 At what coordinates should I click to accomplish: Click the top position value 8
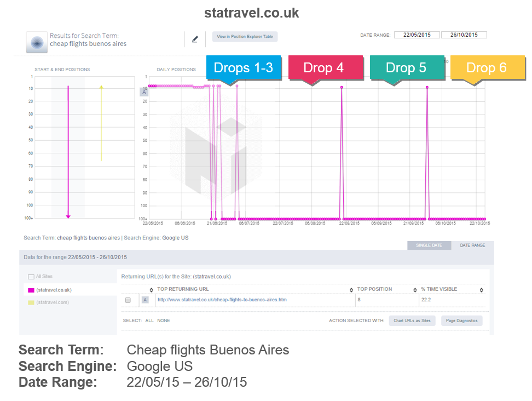pos(359,300)
